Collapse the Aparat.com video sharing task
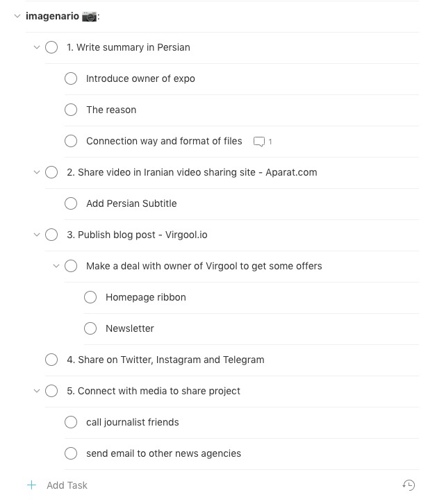The height and width of the screenshot is (504, 428). 37,172
